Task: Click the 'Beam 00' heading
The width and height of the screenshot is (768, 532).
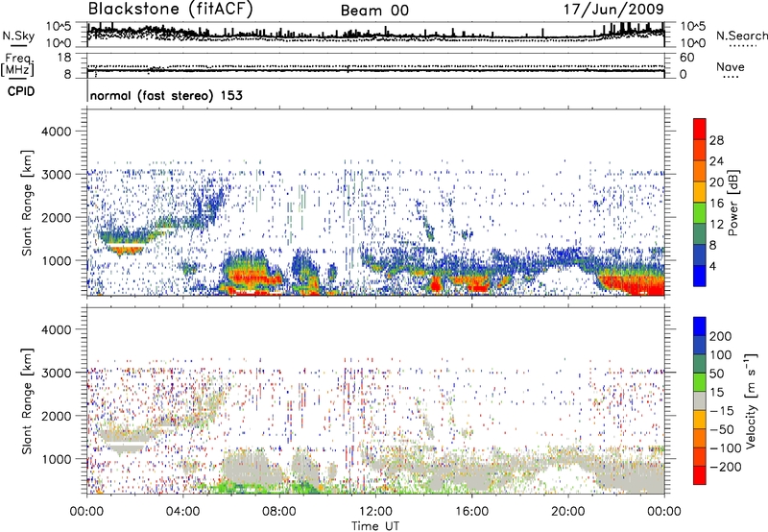Action: 374,11
